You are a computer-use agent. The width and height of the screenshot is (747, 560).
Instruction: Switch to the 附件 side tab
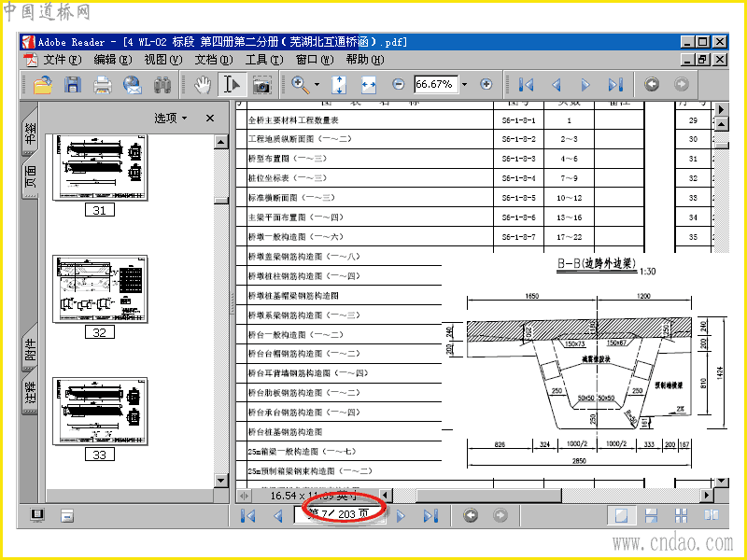click(30, 349)
